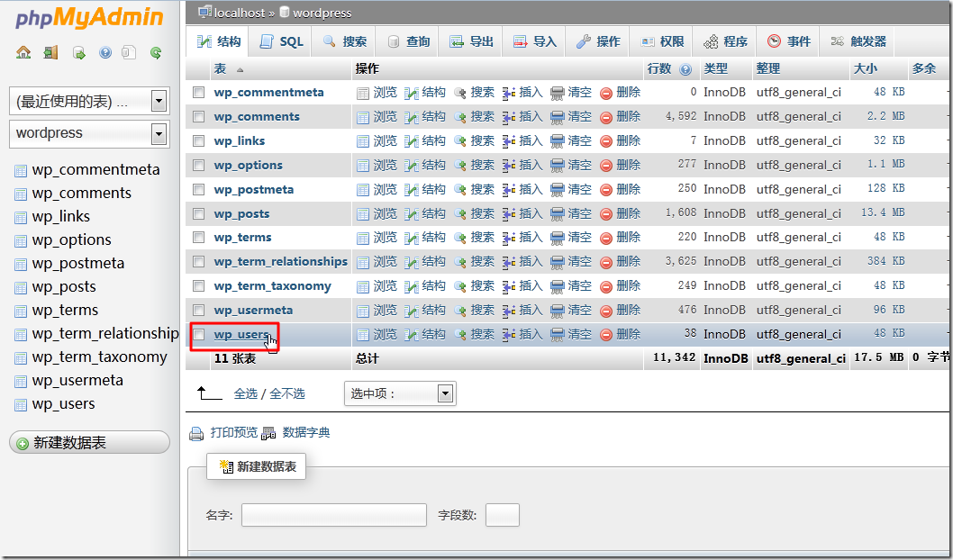Tick the wp_commentmeta checkbox
Screen dimensions: 953x560
tap(199, 93)
